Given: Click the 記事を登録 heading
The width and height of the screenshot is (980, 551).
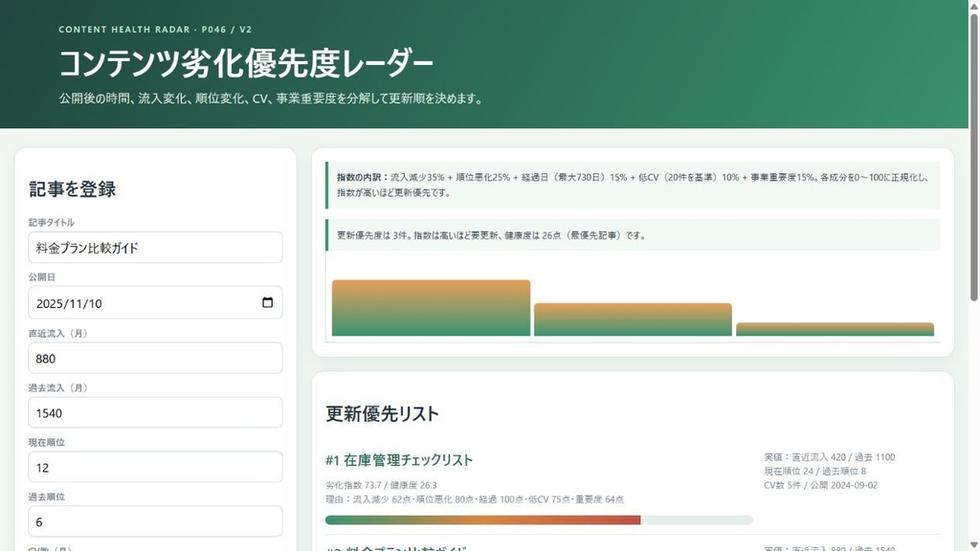Looking at the screenshot, I should pyautogui.click(x=72, y=189).
